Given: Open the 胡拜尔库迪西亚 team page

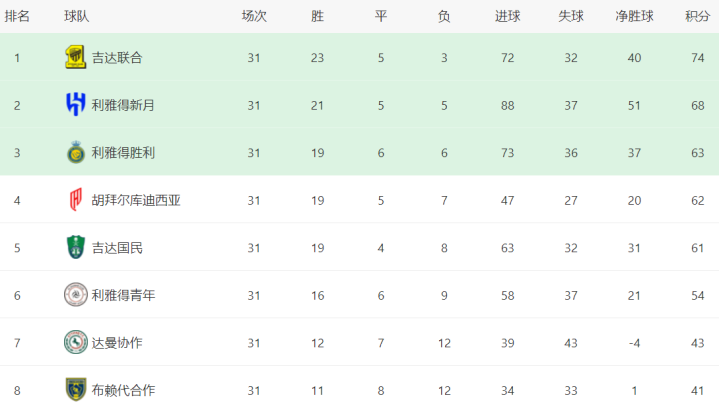Looking at the screenshot, I should 136,200.
